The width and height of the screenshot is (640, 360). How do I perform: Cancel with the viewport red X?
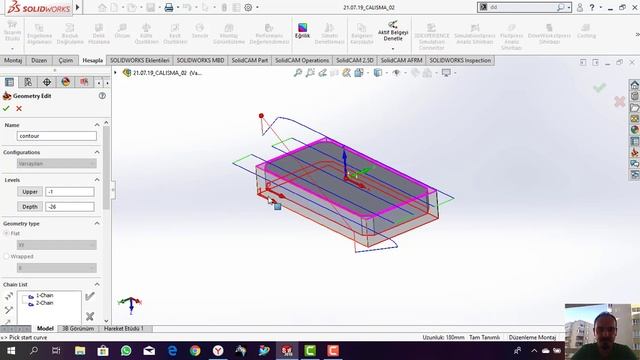coord(620,102)
